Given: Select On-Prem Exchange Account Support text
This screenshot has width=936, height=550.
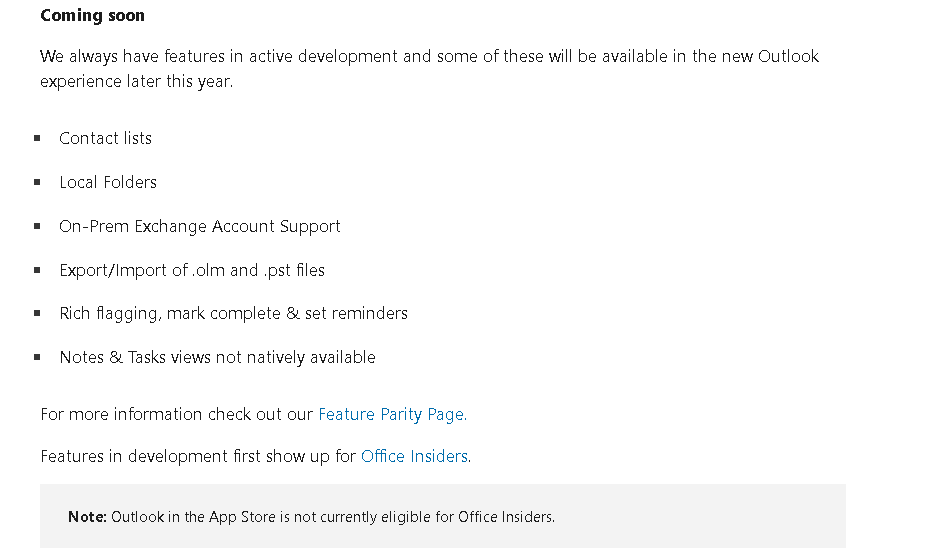Looking at the screenshot, I should point(200,226).
